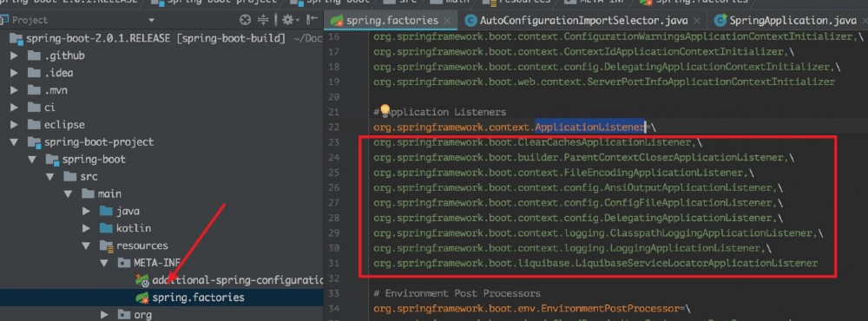Click the highlighted ApplicationListener text on line 22

click(590, 128)
